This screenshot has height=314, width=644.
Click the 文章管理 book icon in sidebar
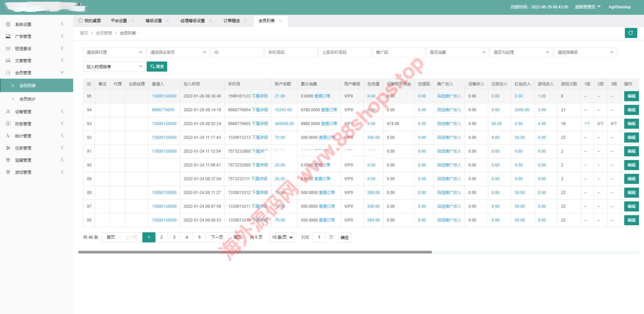(8, 61)
